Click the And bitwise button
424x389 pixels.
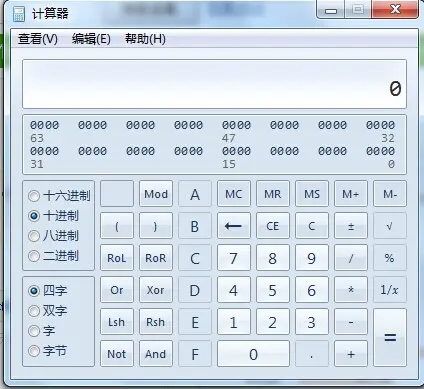(156, 354)
